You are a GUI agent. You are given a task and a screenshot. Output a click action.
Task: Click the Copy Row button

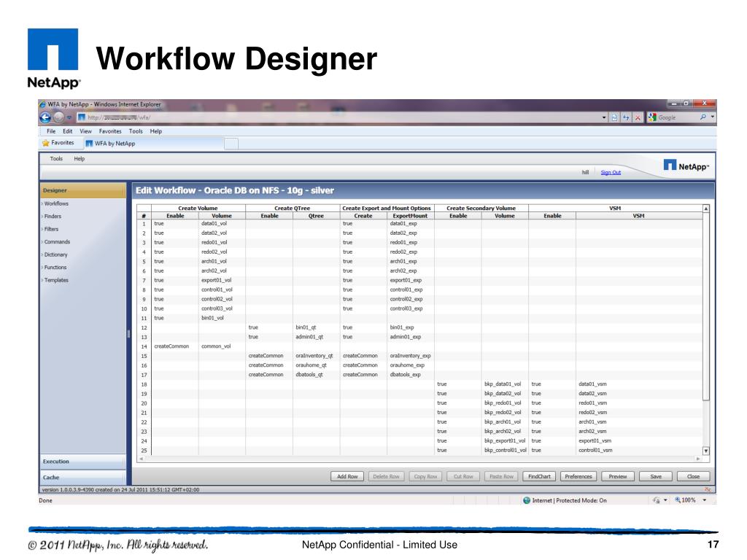pos(425,476)
